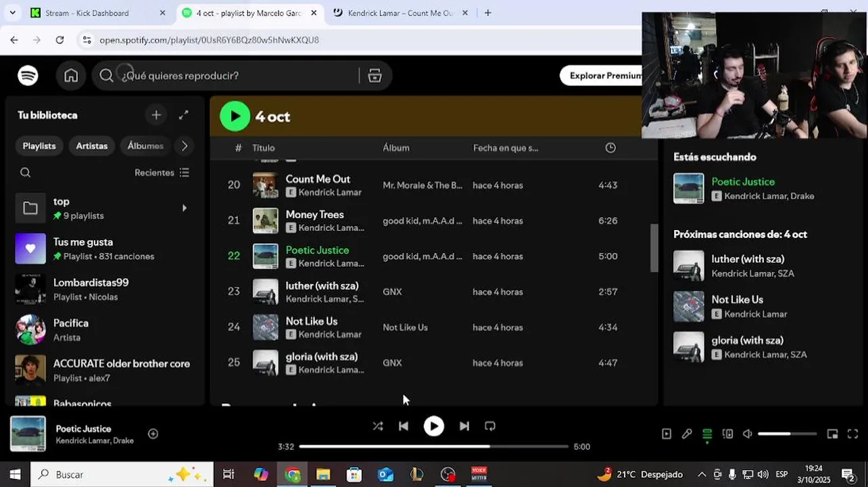Screen dimensions: 868x487
Task: Open the Browse icon in the search bar
Action: pyautogui.click(x=375, y=76)
